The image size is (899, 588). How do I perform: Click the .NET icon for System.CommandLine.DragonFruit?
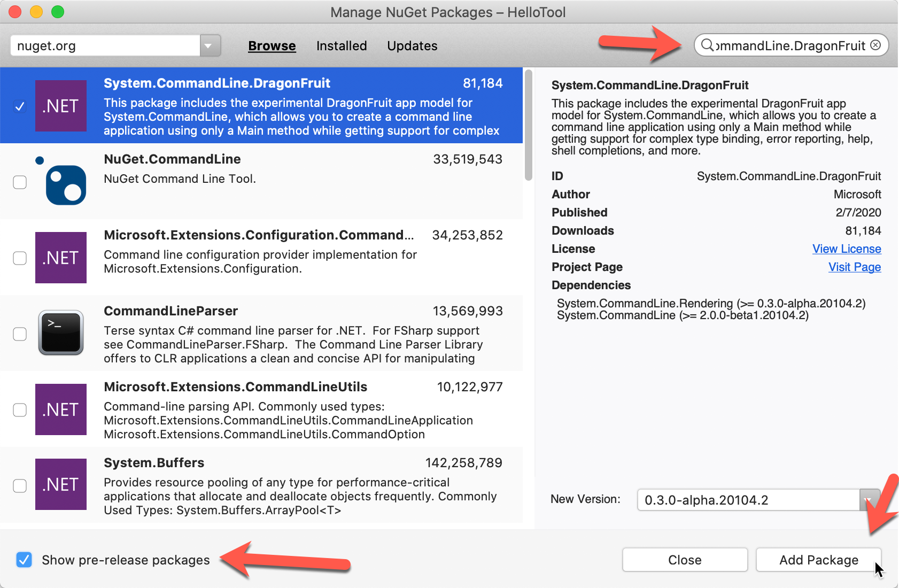click(60, 105)
